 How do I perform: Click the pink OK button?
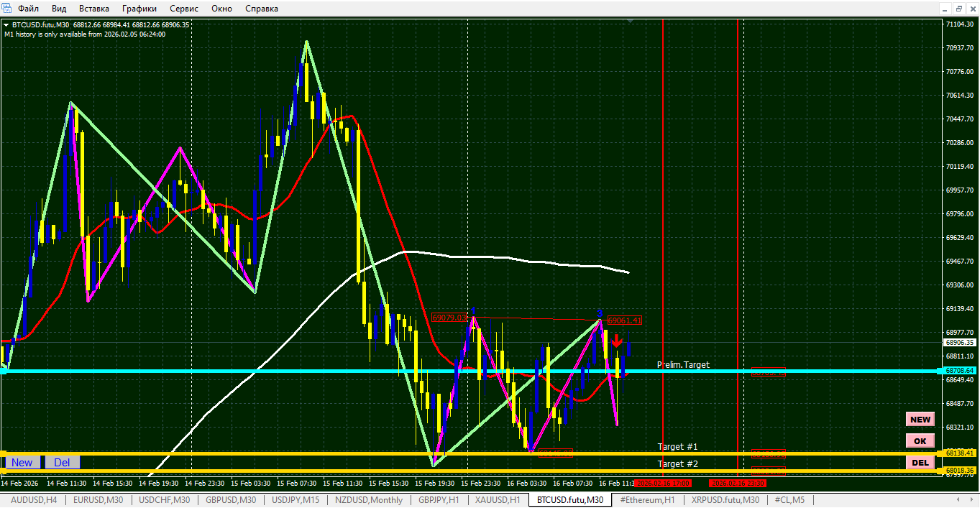click(x=920, y=441)
